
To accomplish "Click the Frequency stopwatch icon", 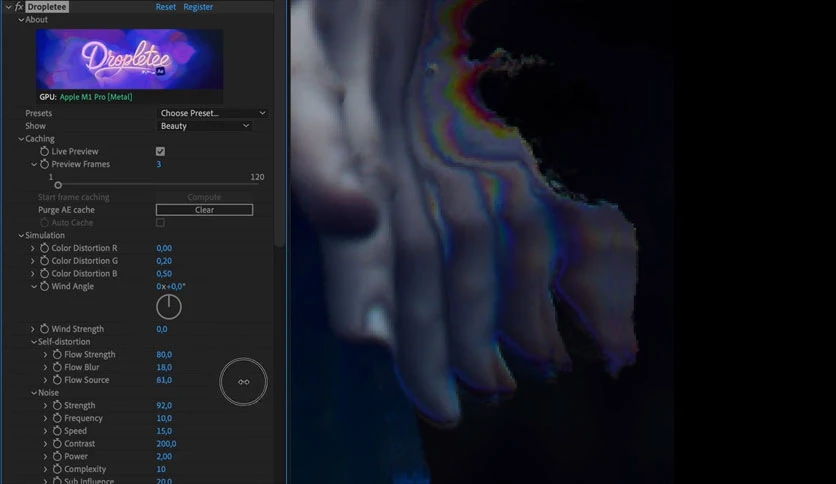I will pyautogui.click(x=57, y=418).
